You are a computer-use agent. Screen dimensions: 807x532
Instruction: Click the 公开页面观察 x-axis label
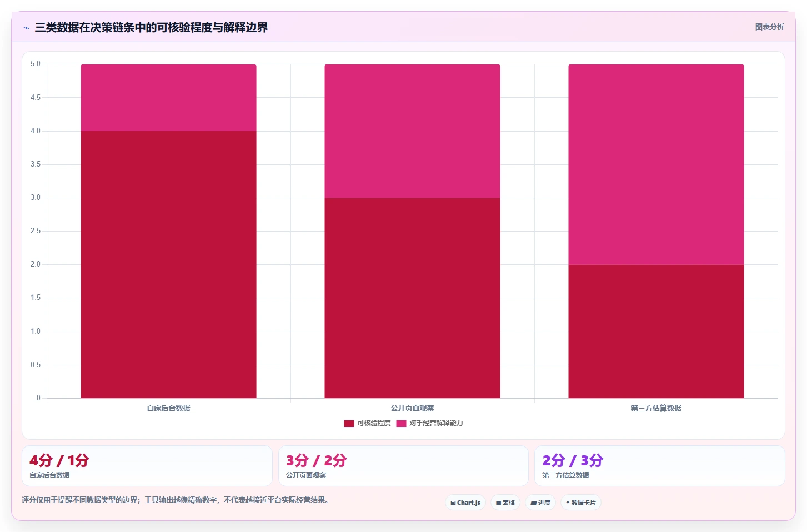coord(412,408)
